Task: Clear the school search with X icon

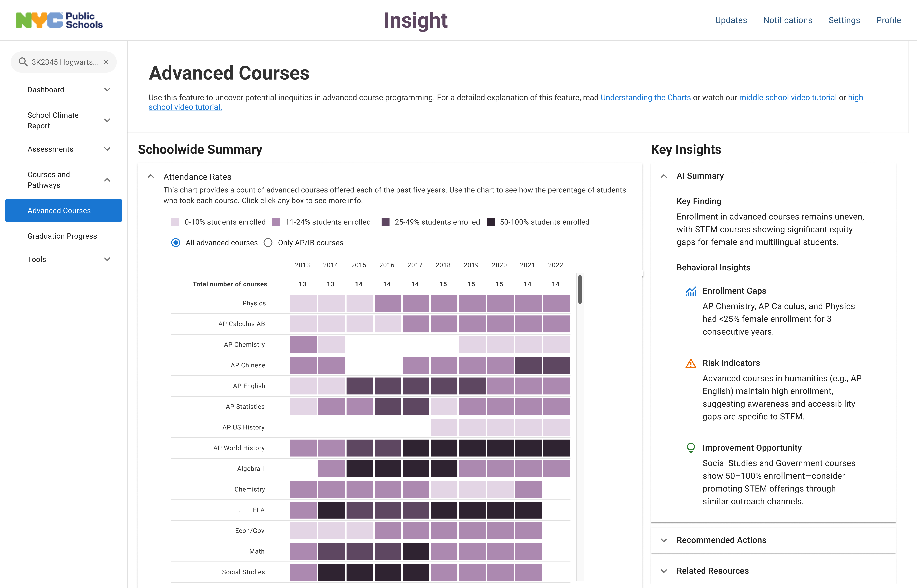Action: [x=106, y=62]
